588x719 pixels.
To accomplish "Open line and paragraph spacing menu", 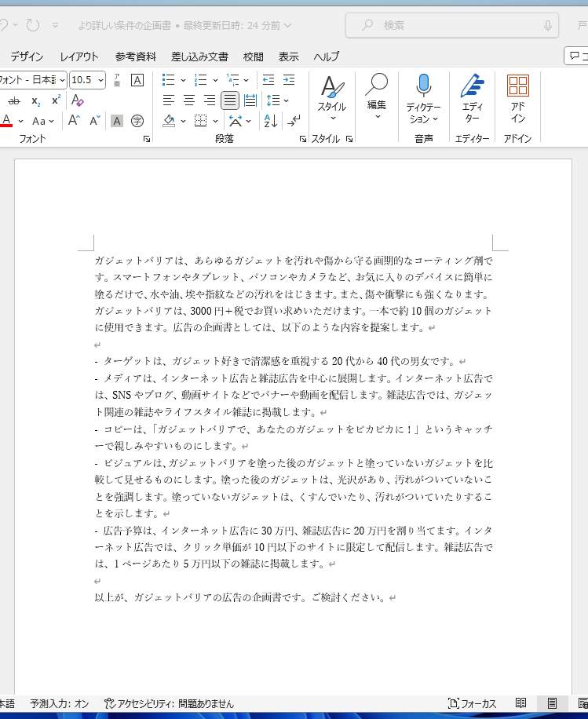I will pos(277,100).
